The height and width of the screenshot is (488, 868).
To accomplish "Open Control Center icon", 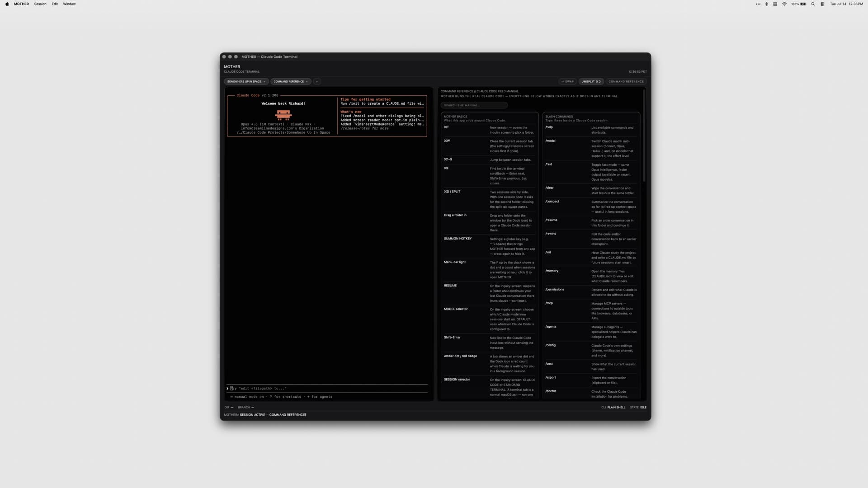I will (x=822, y=4).
